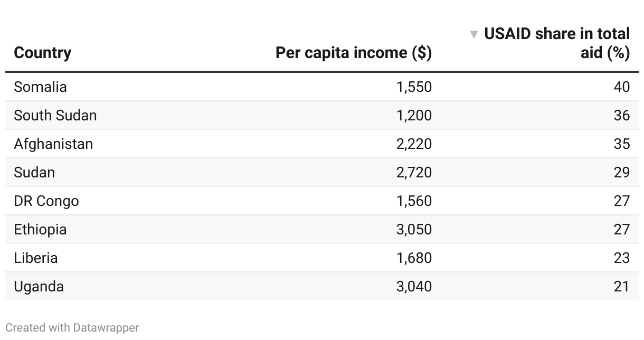
Task: Sort table by Country column header
Action: tap(43, 53)
